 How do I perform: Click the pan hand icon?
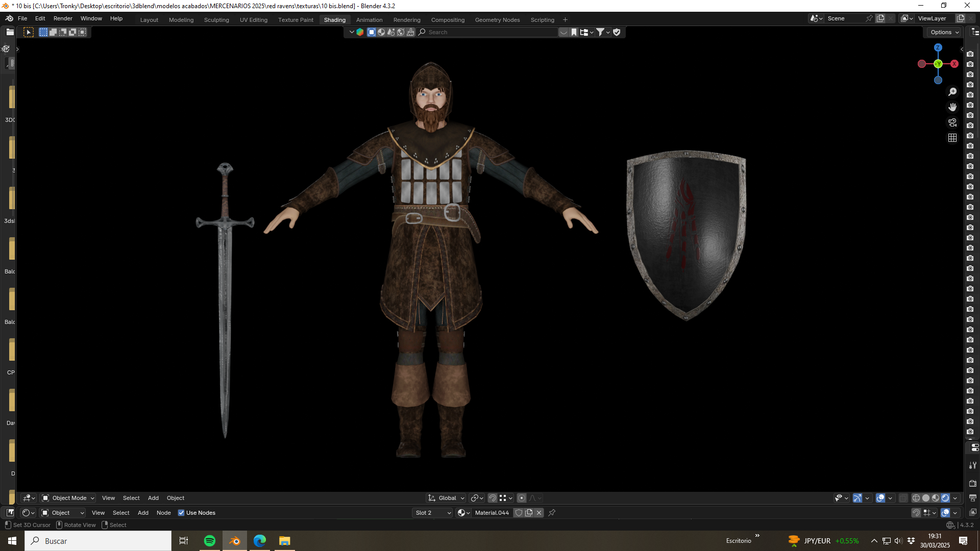click(952, 107)
